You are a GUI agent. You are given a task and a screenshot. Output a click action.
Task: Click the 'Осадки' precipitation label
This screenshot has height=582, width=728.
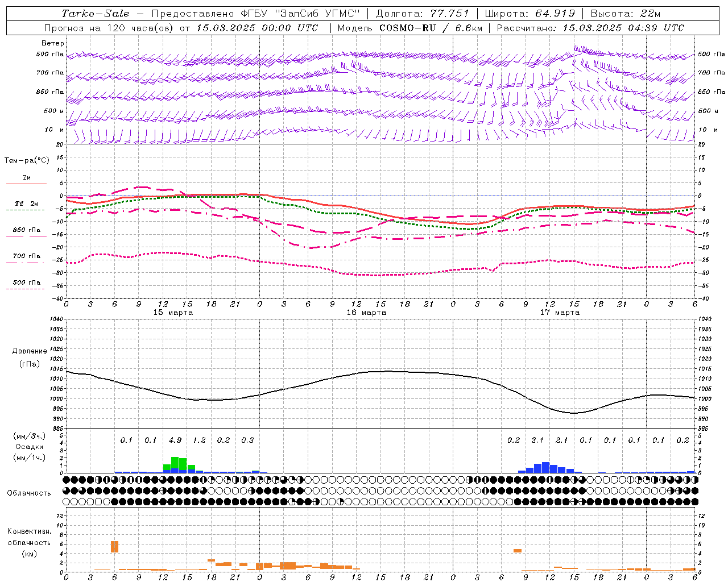[30, 447]
